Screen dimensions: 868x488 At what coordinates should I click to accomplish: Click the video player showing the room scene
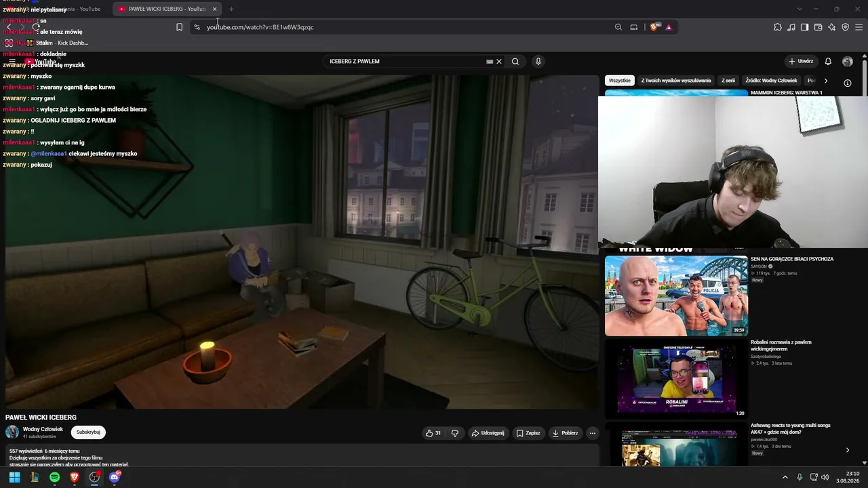(x=302, y=242)
